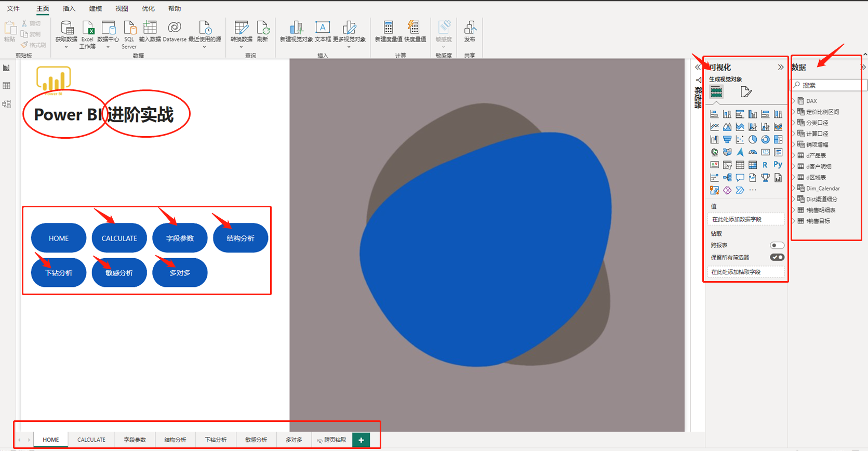Viewport: 868px width, 451px height.
Task: Click the more visuals ellipsis
Action: 753,190
